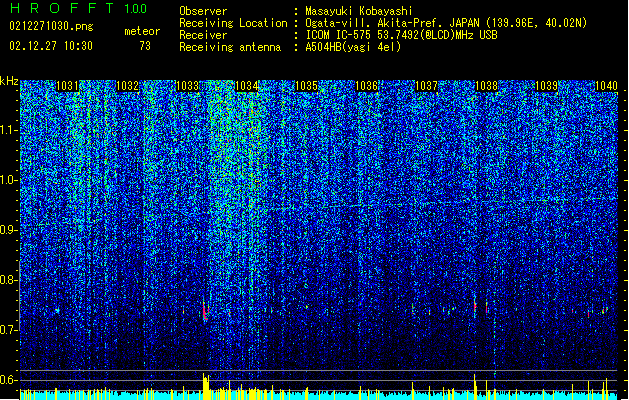The height and width of the screenshot is (400, 629).
Task: Click the 'Receiving antenna' label
Action: click(230, 47)
